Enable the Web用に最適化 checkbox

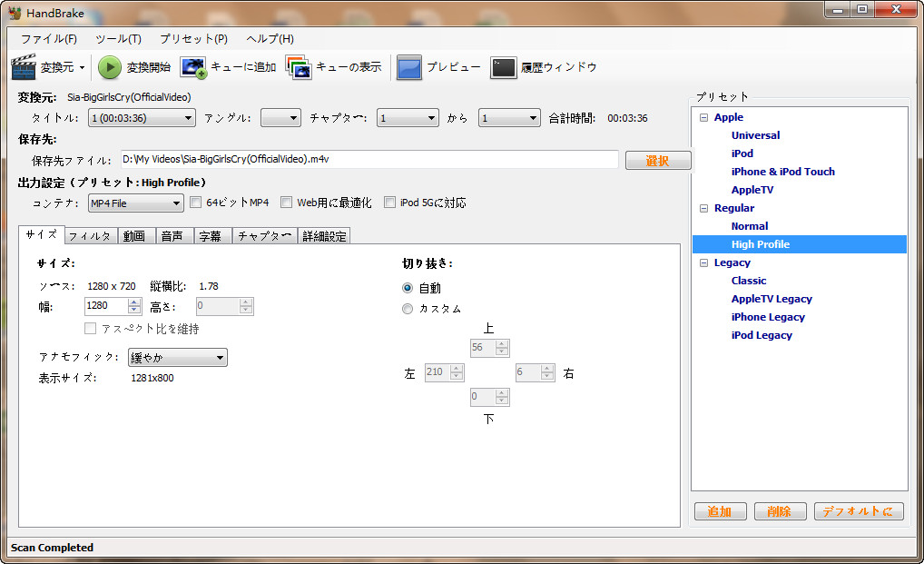287,202
